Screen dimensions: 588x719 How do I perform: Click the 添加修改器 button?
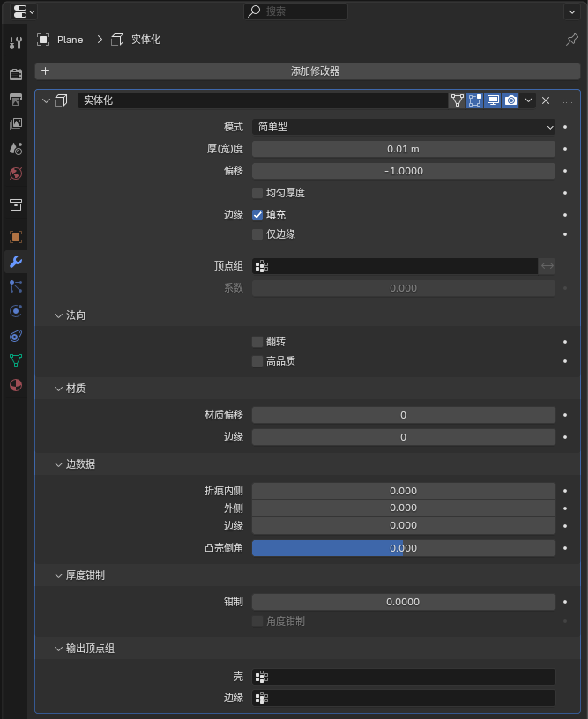point(308,71)
